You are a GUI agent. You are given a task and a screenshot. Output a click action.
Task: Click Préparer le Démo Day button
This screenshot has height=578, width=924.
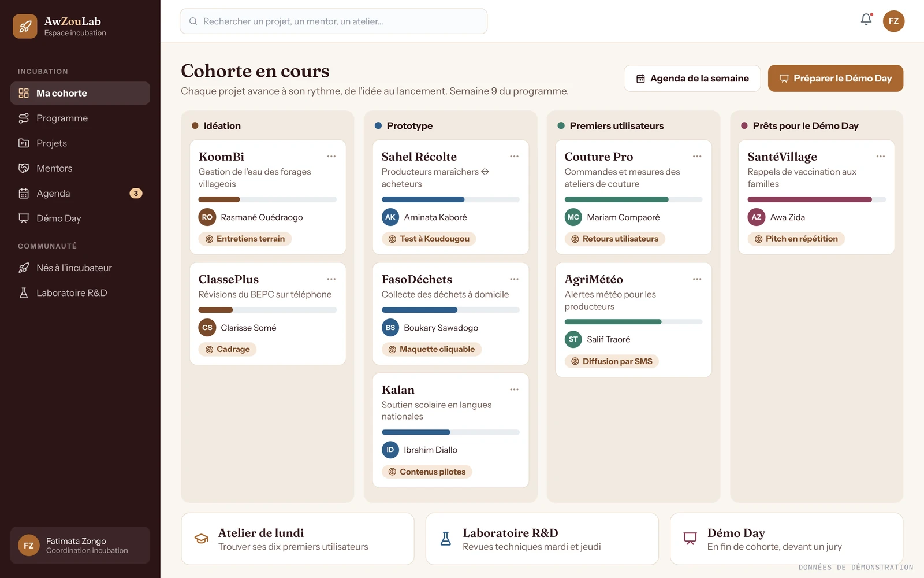pos(836,78)
